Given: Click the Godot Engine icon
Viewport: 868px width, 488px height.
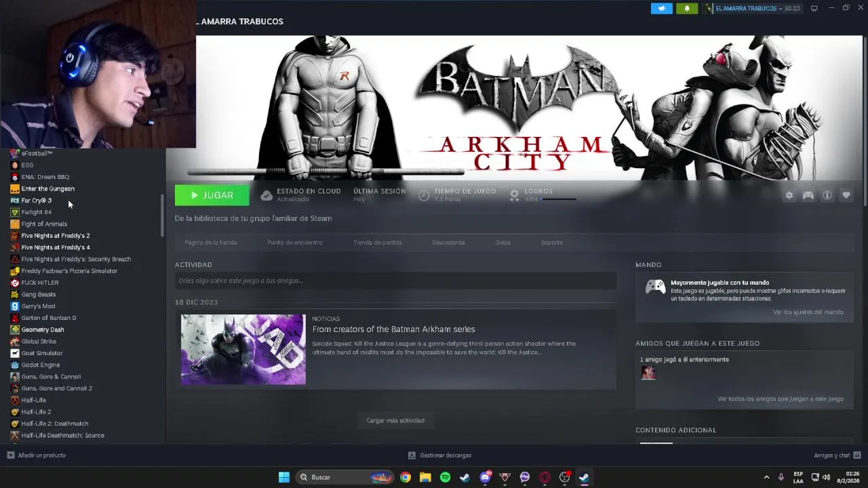Looking at the screenshot, I should click(15, 365).
